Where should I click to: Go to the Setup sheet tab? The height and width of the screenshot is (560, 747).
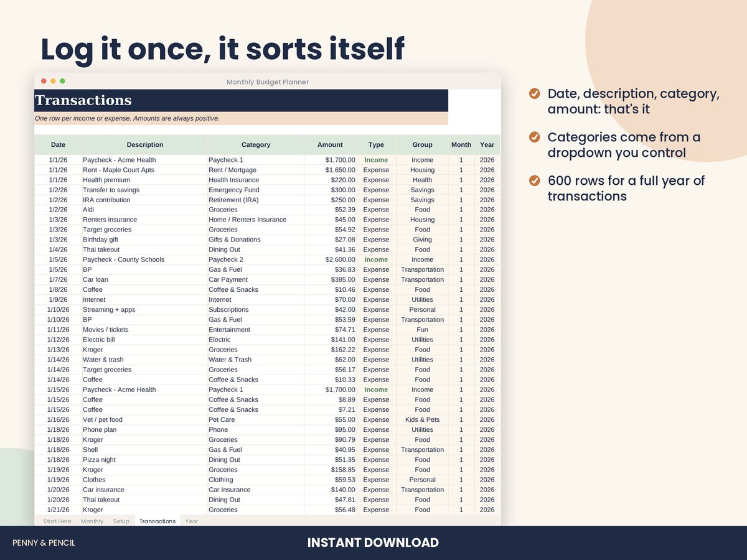pos(121,521)
